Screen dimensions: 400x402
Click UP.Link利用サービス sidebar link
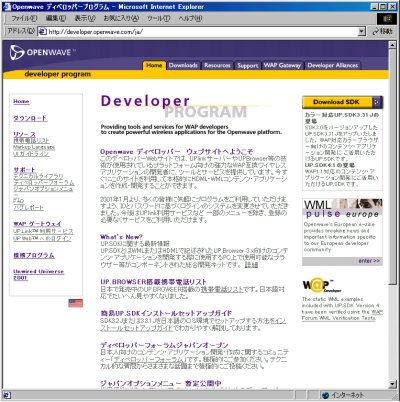pyautogui.click(x=43, y=231)
